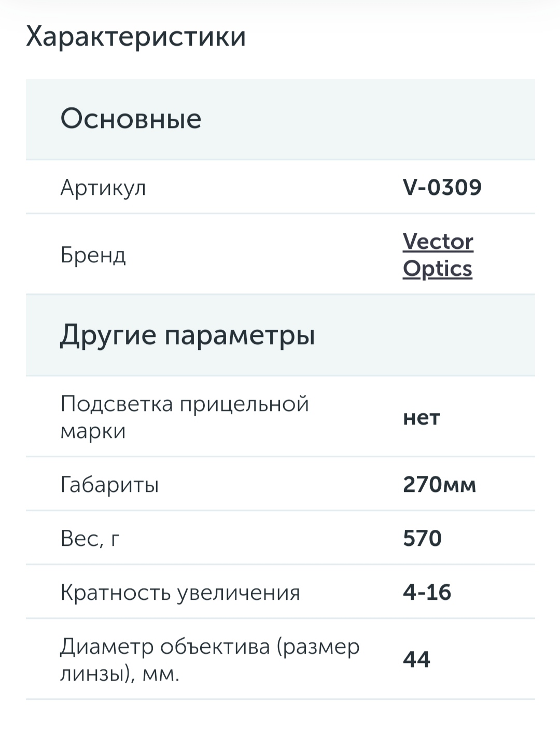Viewport: 560px width, 733px height.
Task: Tap the Кратность увеличения label
Action: tap(180, 593)
